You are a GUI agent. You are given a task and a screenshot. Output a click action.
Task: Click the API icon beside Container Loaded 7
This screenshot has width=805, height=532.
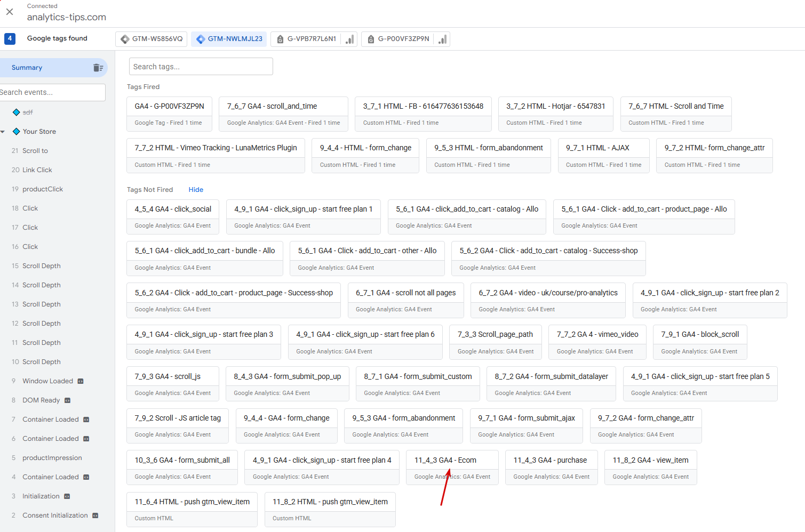86,420
